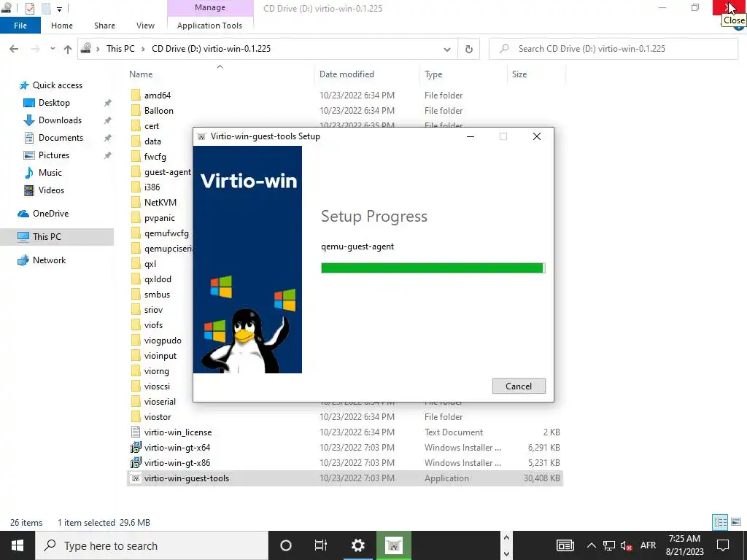747x560 pixels.
Task: Open Music in the navigation pane
Action: [x=50, y=173]
